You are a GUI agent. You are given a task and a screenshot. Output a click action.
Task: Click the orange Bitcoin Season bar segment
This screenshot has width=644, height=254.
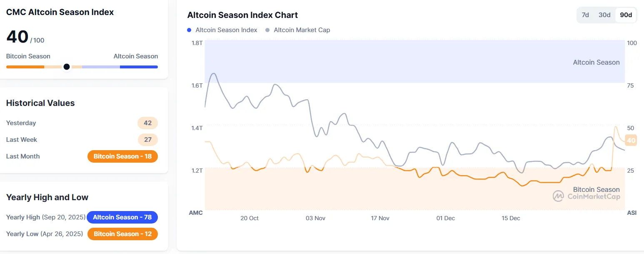click(25, 67)
